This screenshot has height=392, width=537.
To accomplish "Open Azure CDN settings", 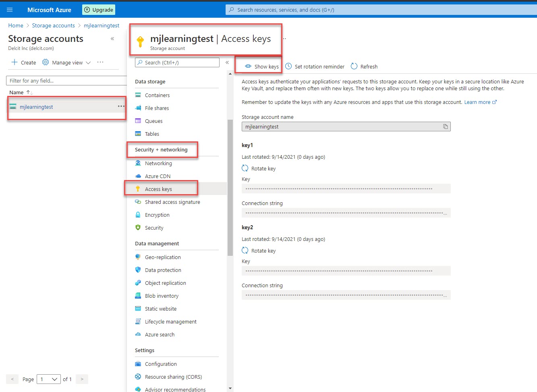I will click(x=158, y=176).
